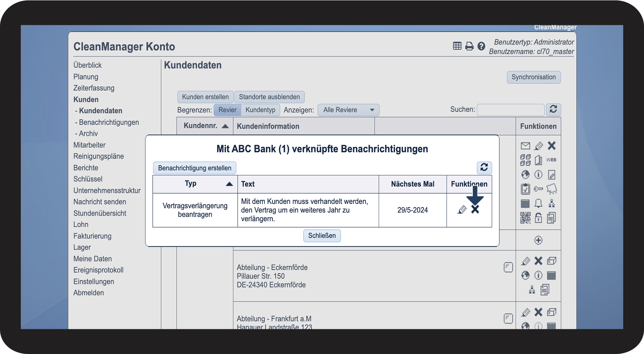Sort notifications by Typ column arrow
The height and width of the screenshot is (354, 644).
(229, 184)
